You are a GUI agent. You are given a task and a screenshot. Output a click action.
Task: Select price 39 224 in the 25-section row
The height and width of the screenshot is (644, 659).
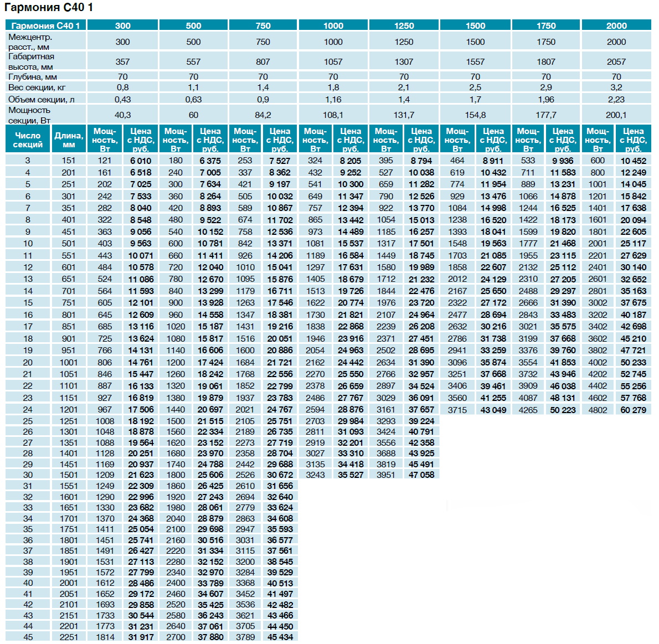coord(421,421)
